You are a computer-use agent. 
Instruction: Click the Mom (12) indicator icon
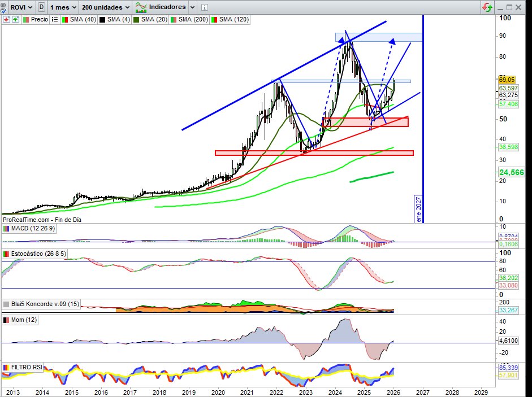[6, 320]
